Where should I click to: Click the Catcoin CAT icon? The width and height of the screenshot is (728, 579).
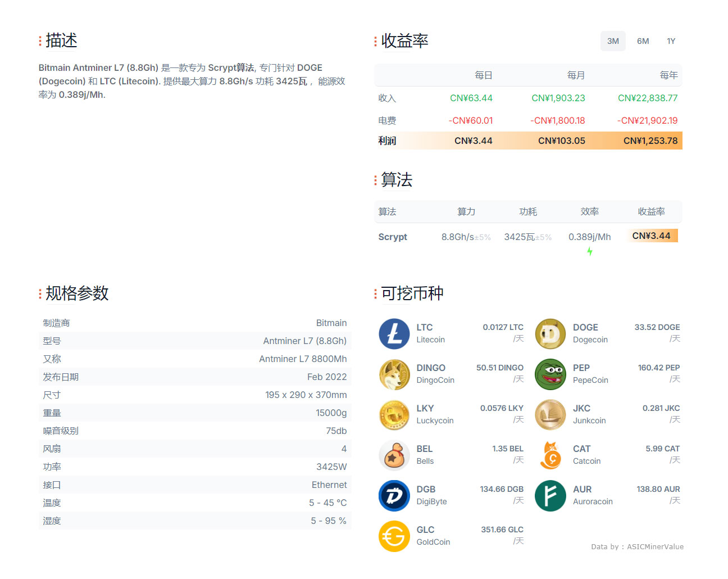pos(550,455)
